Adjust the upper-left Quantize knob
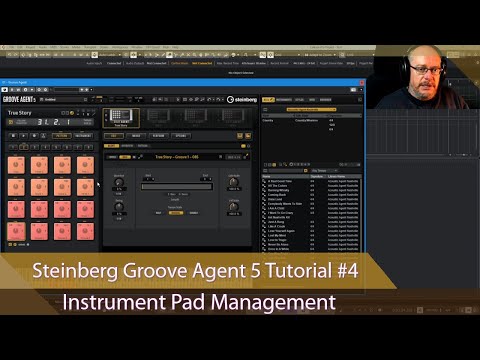Screen dimensions: 480x360 119,182
